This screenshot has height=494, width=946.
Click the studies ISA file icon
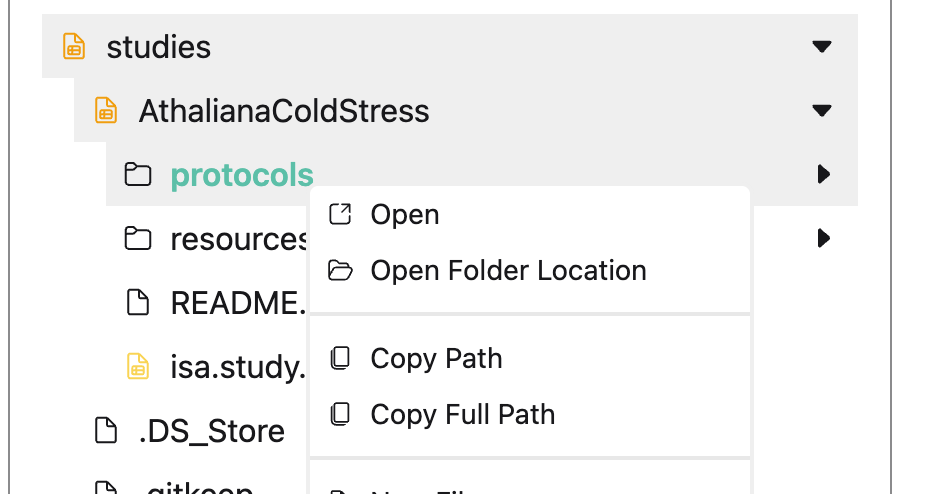[74, 46]
